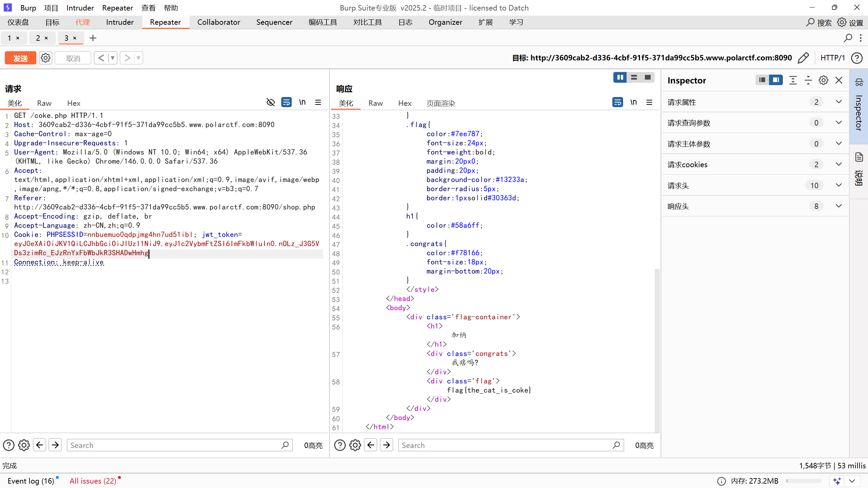
Task: Click the Inspector settings gear icon
Action: coord(824,80)
